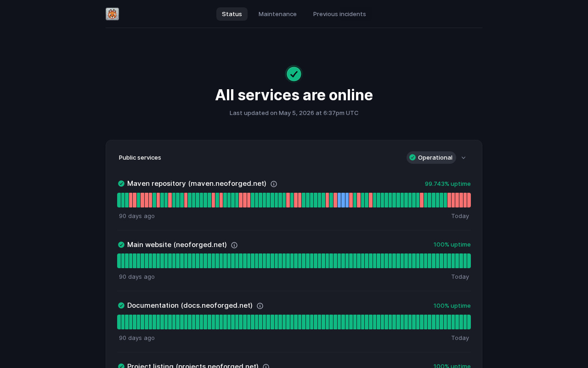The image size is (588, 368).
Task: Open the Previous incidents tab
Action: pyautogui.click(x=339, y=14)
